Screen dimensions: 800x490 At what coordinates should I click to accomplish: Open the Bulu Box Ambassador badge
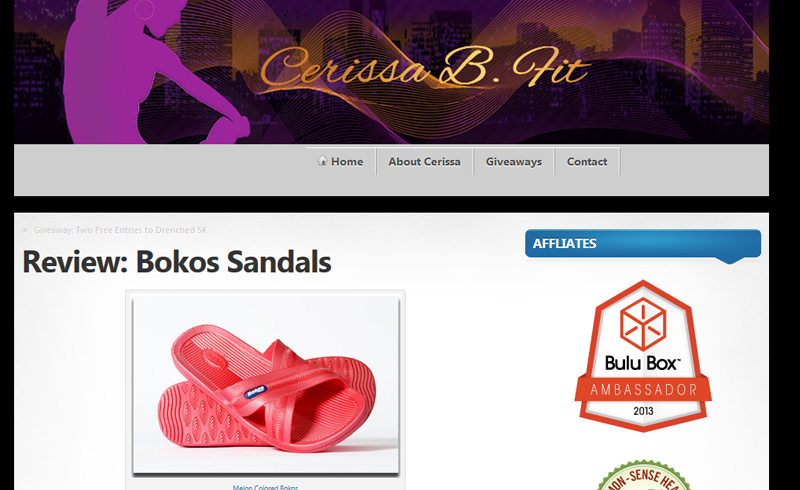click(643, 356)
